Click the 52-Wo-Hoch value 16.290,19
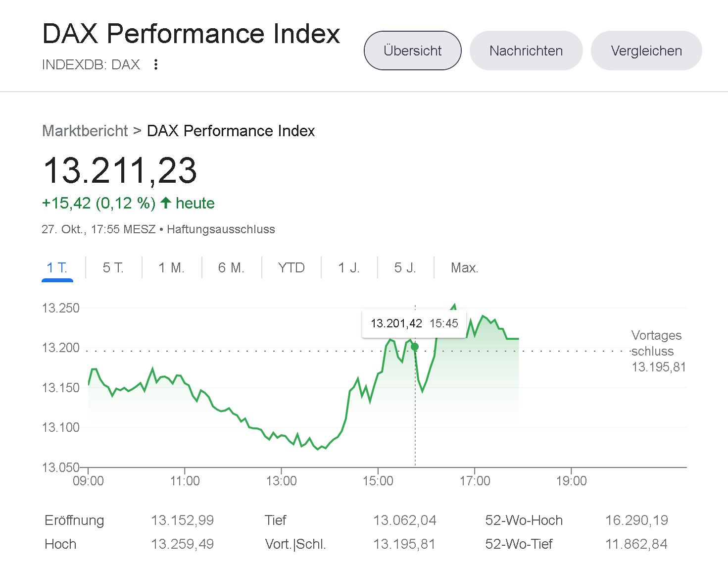Viewport: 728px width, 571px height. pos(636,520)
